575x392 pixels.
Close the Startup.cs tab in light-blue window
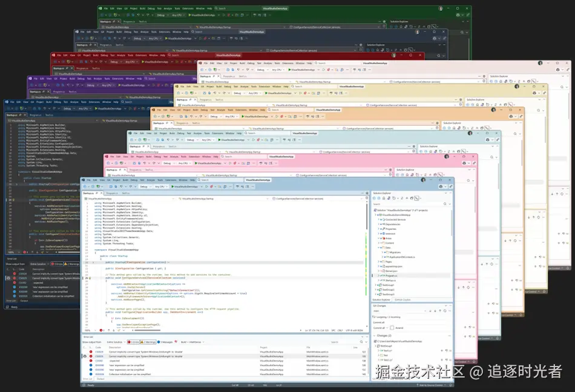101,193
